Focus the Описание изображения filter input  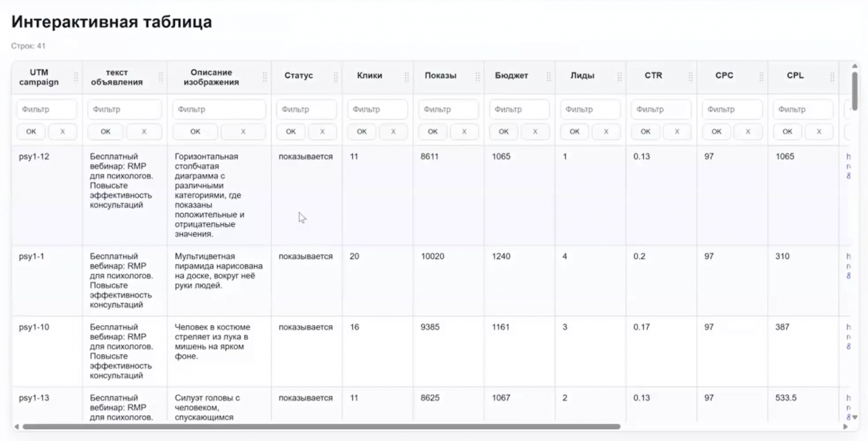pos(219,110)
